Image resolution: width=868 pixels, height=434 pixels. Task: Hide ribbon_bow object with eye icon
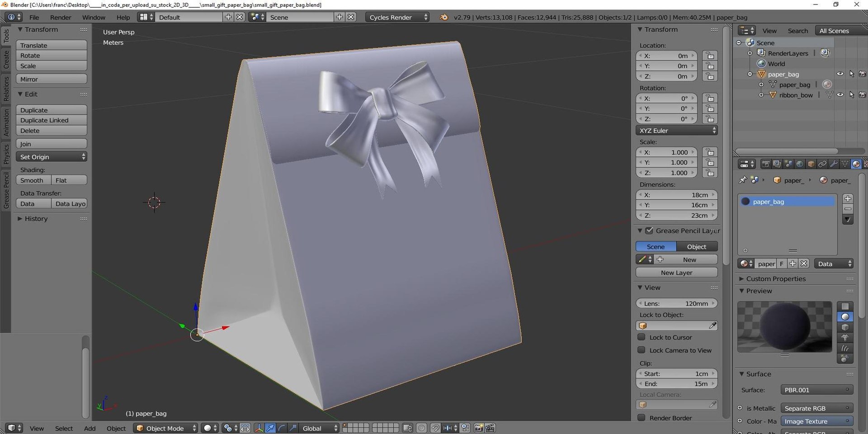click(840, 95)
